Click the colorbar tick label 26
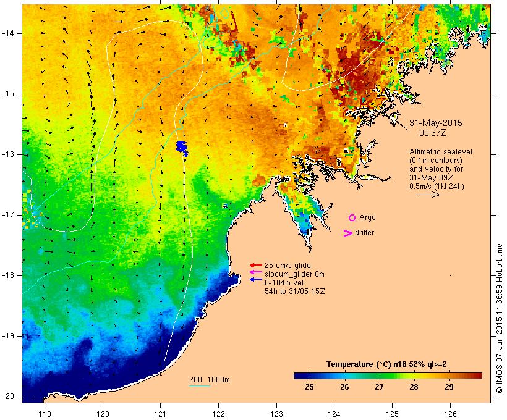The height and width of the screenshot is (420, 507). (344, 387)
